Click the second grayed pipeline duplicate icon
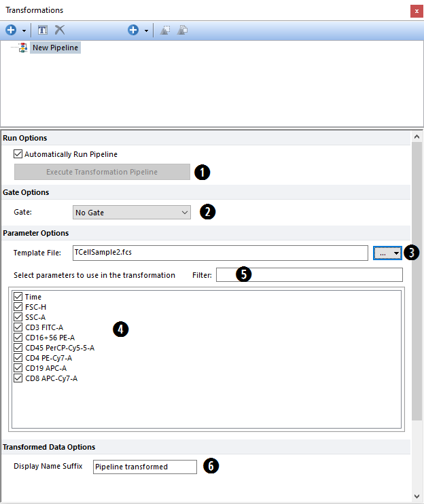This screenshot has width=424, height=504. pyautogui.click(x=182, y=30)
